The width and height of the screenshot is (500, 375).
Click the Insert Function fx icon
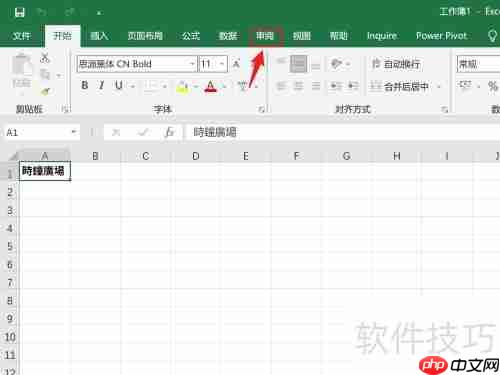tap(169, 133)
